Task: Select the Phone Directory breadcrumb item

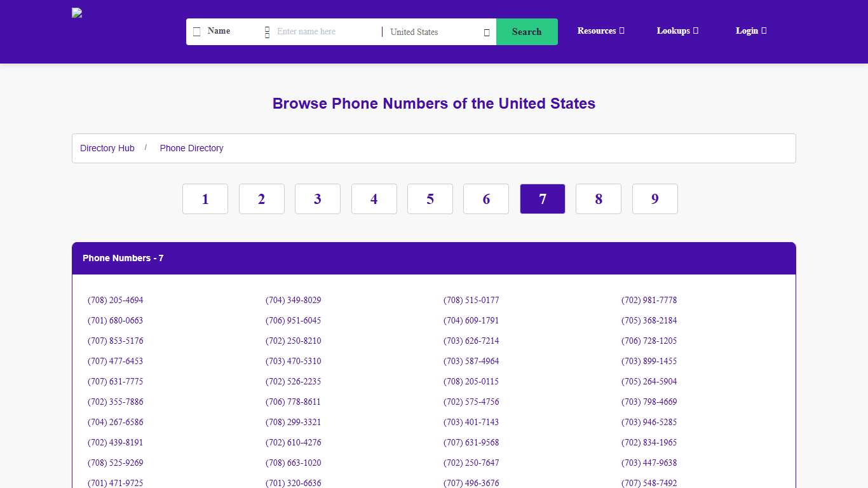Action: point(191,148)
